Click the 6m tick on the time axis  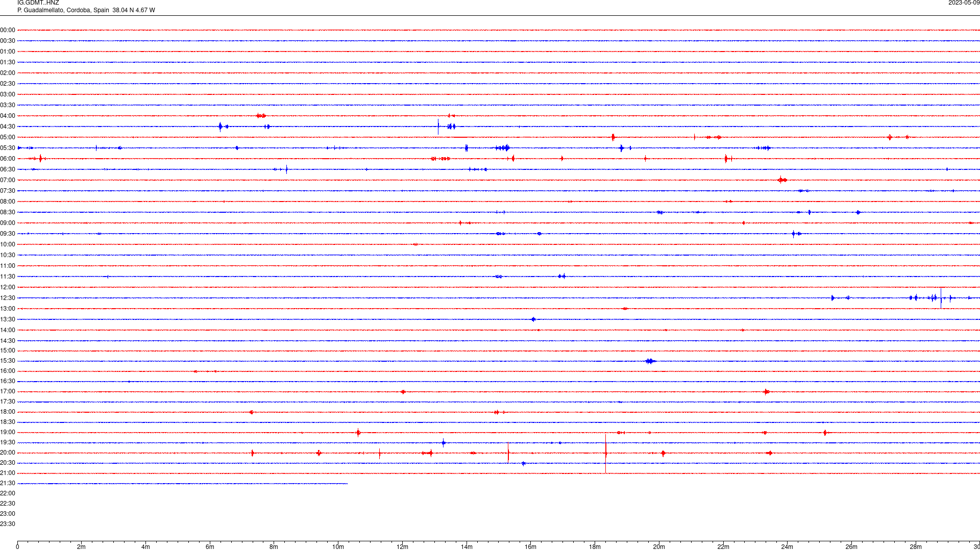tap(210, 547)
